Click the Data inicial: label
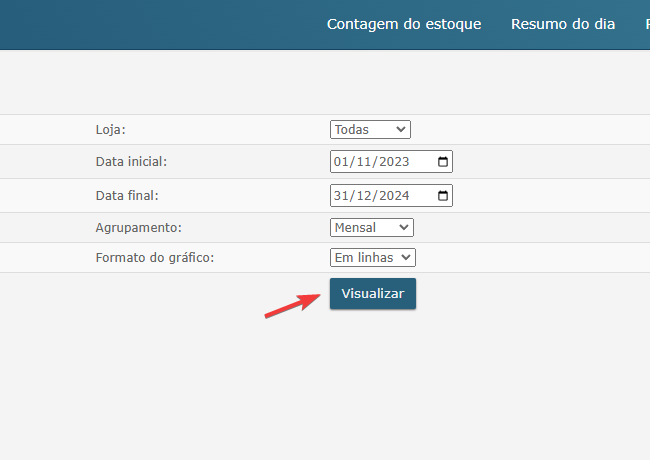 (131, 162)
